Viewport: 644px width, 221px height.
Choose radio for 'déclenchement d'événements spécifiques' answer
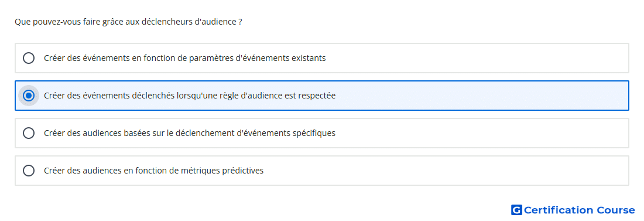pos(29,133)
